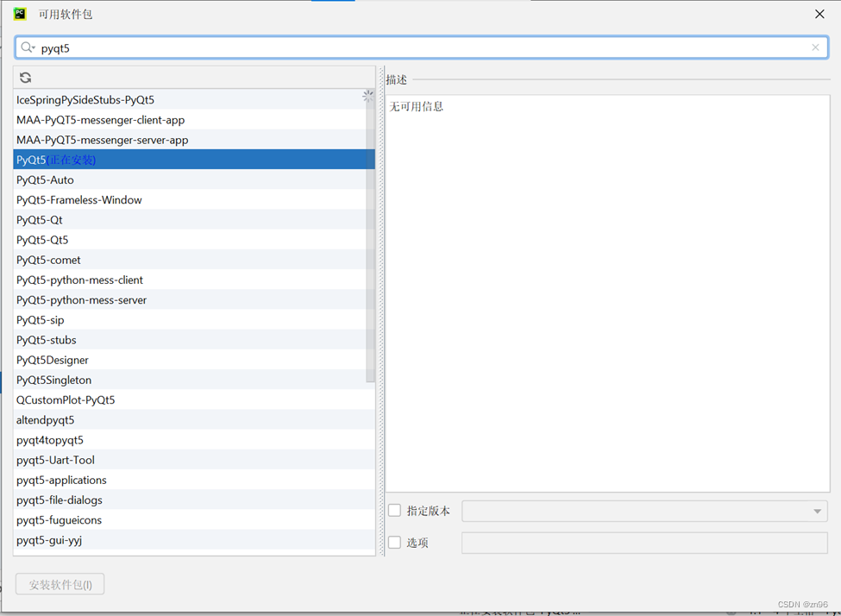Click the installation progress spinner icon
Image resolution: width=841 pixels, height=616 pixels.
click(367, 95)
